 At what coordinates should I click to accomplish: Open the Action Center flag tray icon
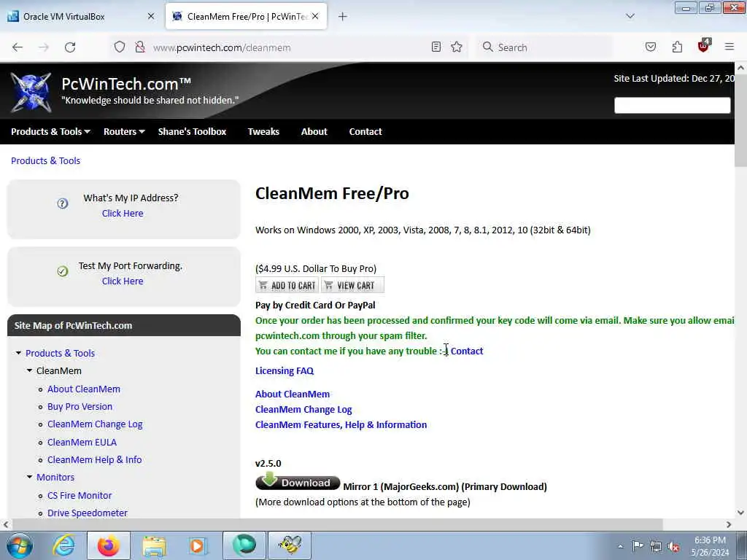click(638, 545)
